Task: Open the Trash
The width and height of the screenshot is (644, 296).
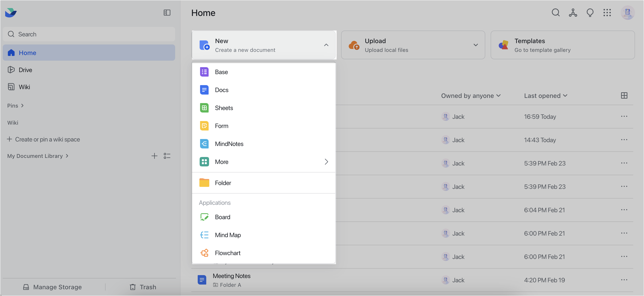Action: pos(143,287)
